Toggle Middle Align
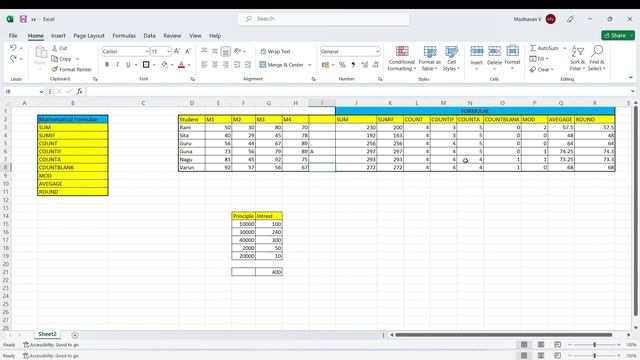Screen dimensions: 640x360 pos(215,51)
